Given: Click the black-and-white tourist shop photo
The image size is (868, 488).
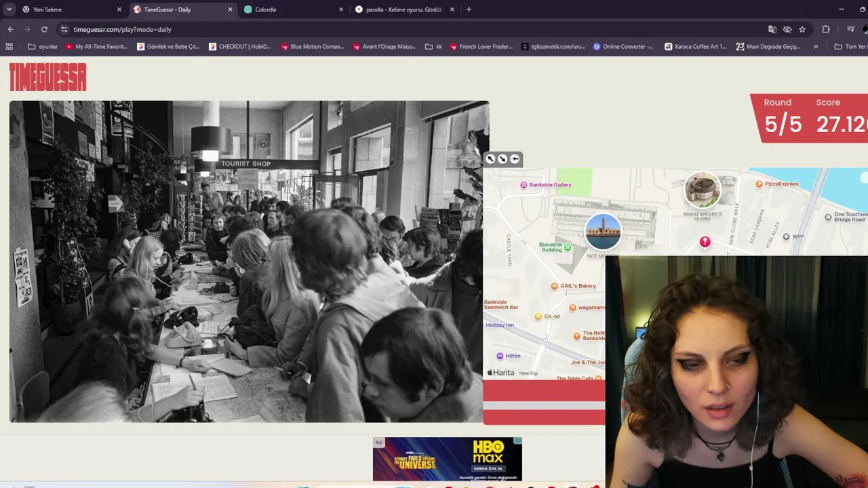Looking at the screenshot, I should tap(249, 262).
